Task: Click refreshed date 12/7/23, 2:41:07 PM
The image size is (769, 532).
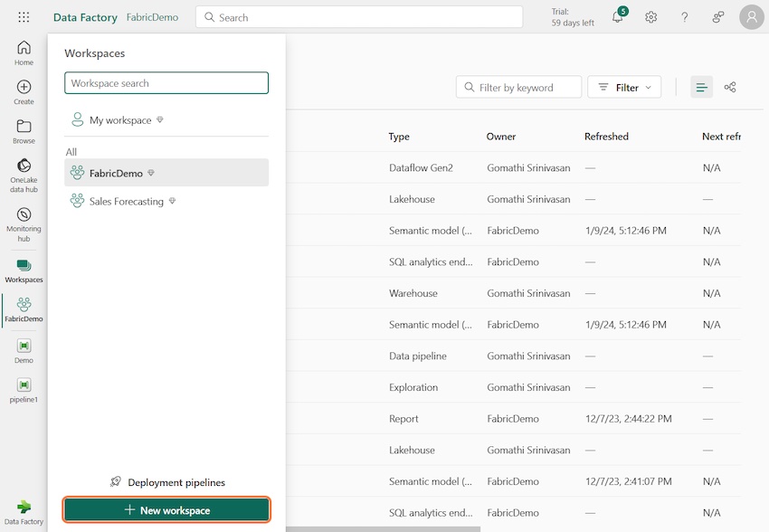Action: tap(628, 481)
